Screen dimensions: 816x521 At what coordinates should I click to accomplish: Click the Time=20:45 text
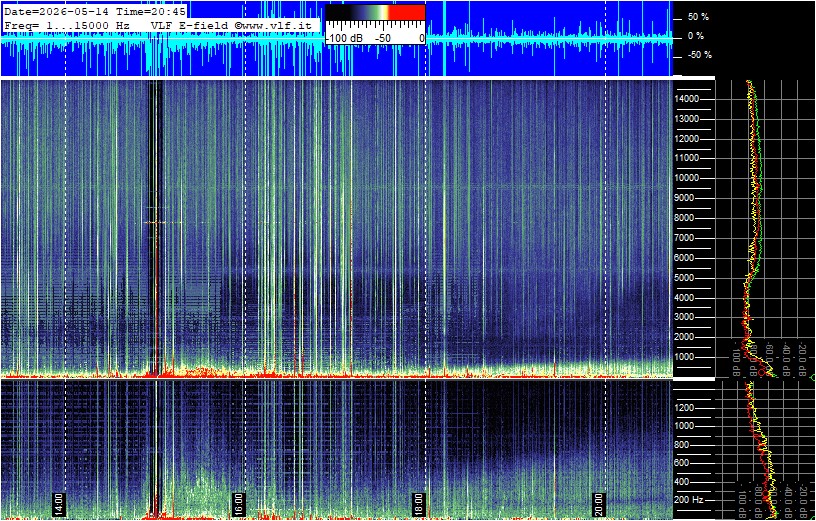(x=149, y=11)
